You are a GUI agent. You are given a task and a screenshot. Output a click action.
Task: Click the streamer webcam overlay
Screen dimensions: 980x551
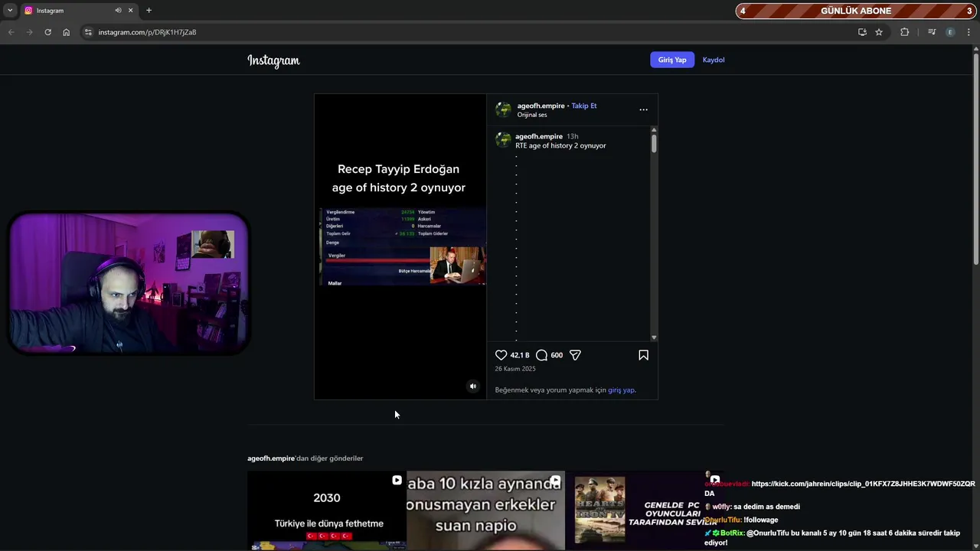[x=128, y=284]
